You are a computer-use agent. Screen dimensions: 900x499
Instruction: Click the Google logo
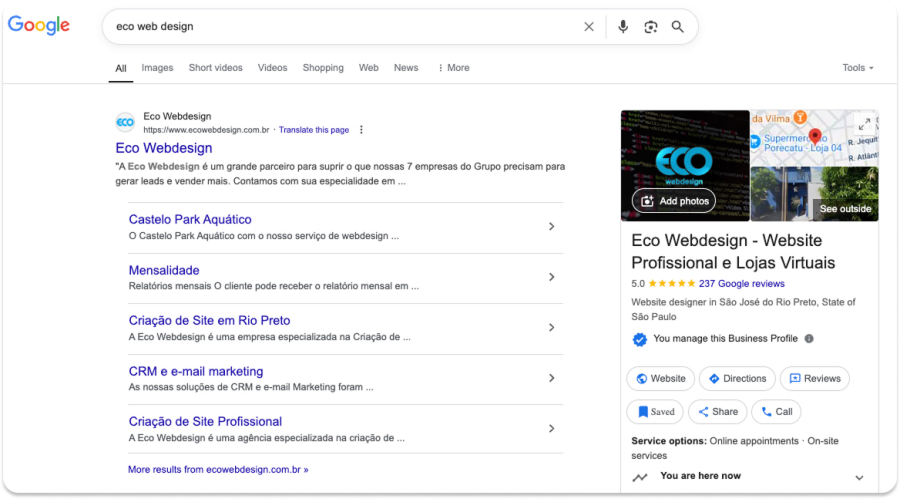(x=38, y=26)
